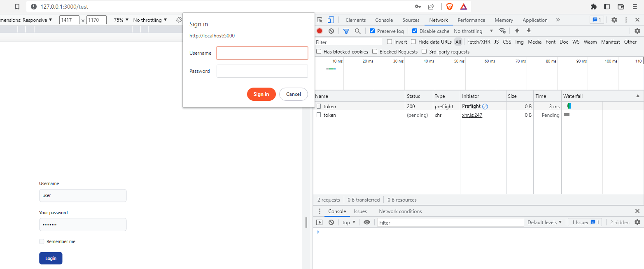Screen dimensions: 644x269
Task: Open the Default levels dropdown
Action: click(x=544, y=222)
